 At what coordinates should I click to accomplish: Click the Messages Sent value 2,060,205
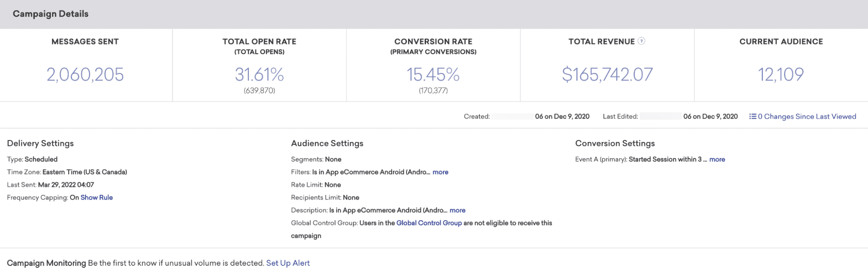(85, 75)
